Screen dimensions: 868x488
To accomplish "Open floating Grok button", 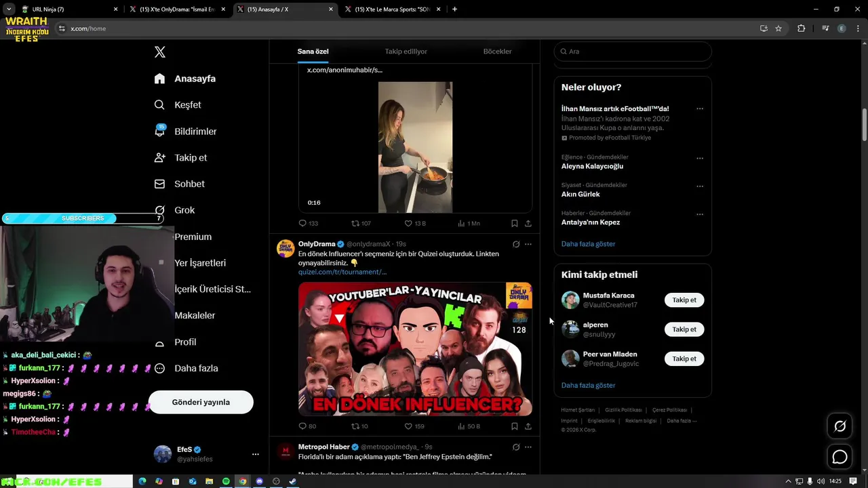I will click(x=840, y=426).
